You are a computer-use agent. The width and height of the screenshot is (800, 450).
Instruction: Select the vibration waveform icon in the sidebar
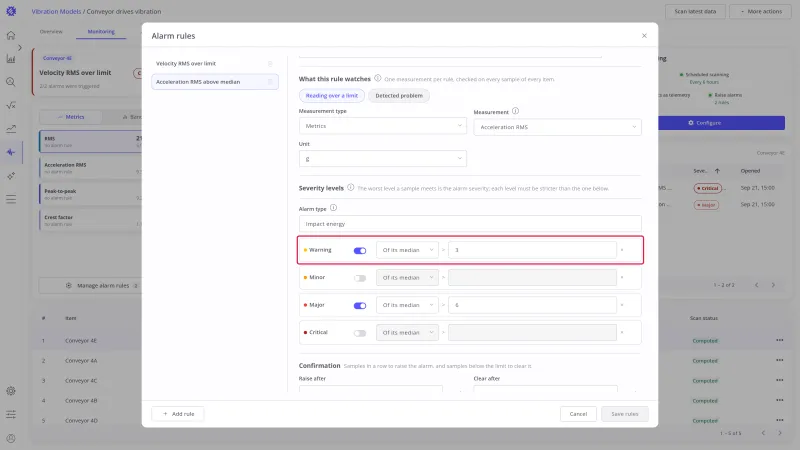pos(11,152)
